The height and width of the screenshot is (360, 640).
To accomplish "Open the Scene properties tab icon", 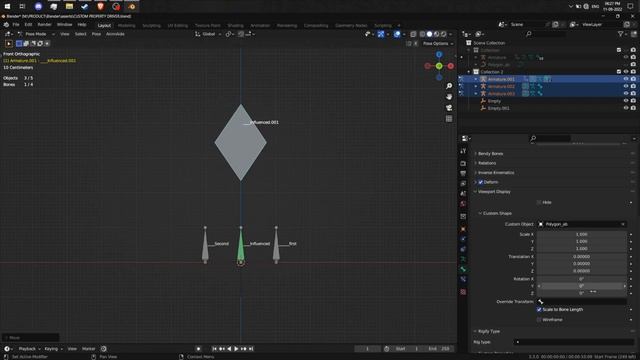I will tap(463, 193).
